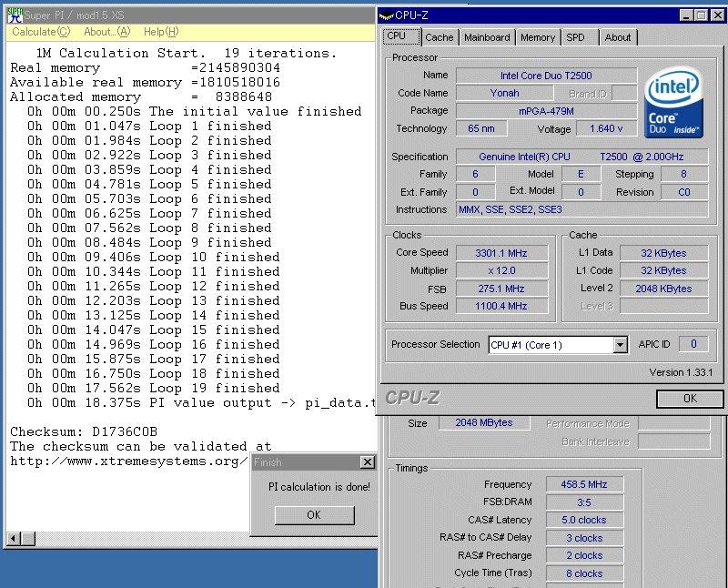Click the Checksum: D1736C0B line
This screenshot has height=588, width=728.
pos(84,432)
